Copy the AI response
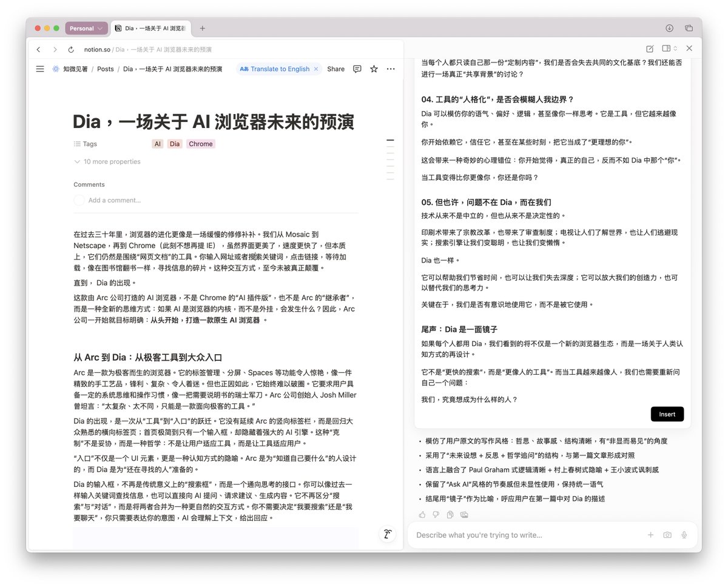 coord(450,514)
